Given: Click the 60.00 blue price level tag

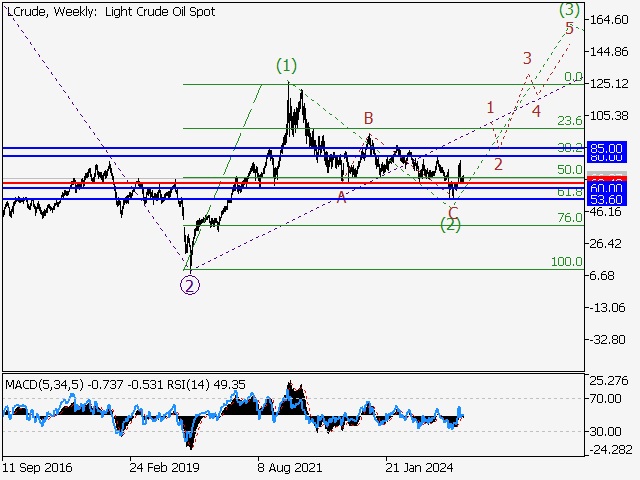Looking at the screenshot, I should point(607,188).
